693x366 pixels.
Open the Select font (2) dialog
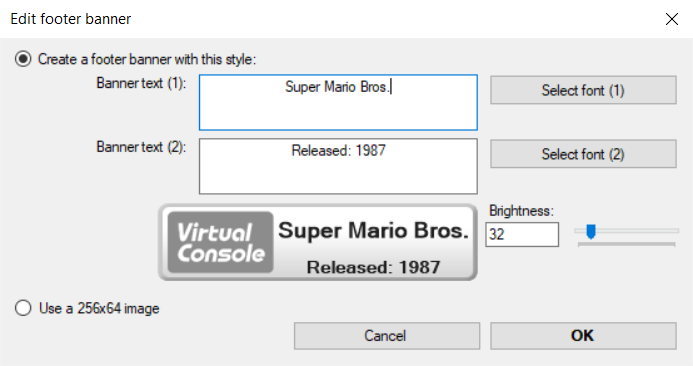pyautogui.click(x=583, y=154)
